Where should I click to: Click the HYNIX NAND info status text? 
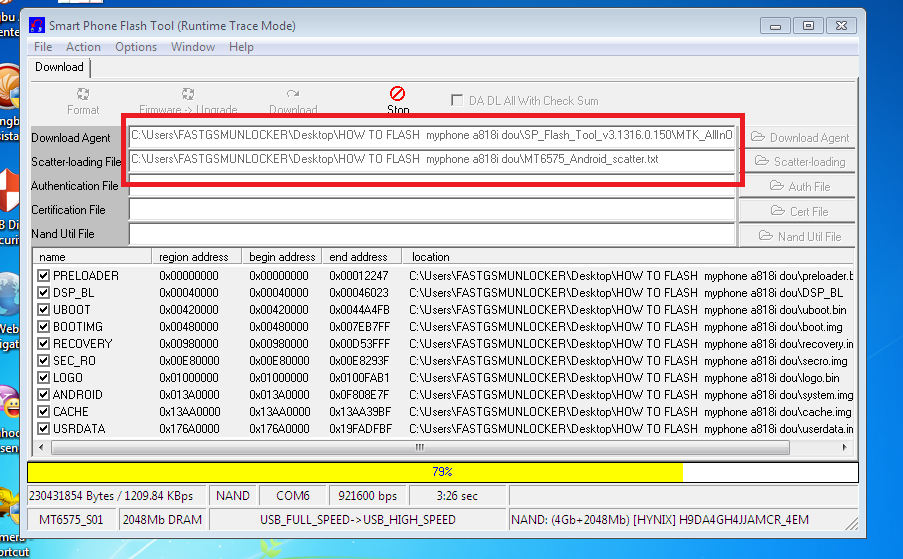[660, 520]
